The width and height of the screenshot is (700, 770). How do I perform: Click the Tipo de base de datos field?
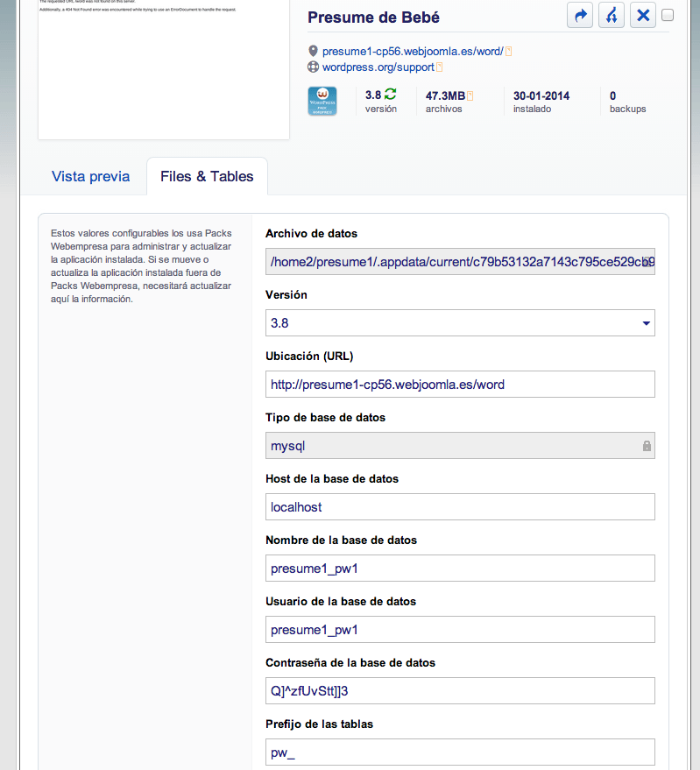tap(460, 445)
